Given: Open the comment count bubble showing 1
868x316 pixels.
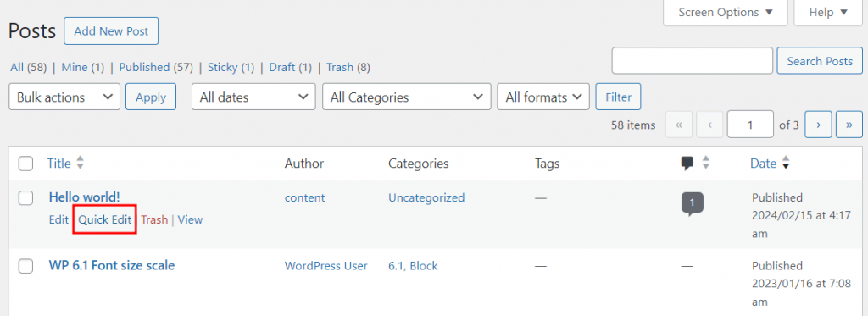Looking at the screenshot, I should point(692,203).
